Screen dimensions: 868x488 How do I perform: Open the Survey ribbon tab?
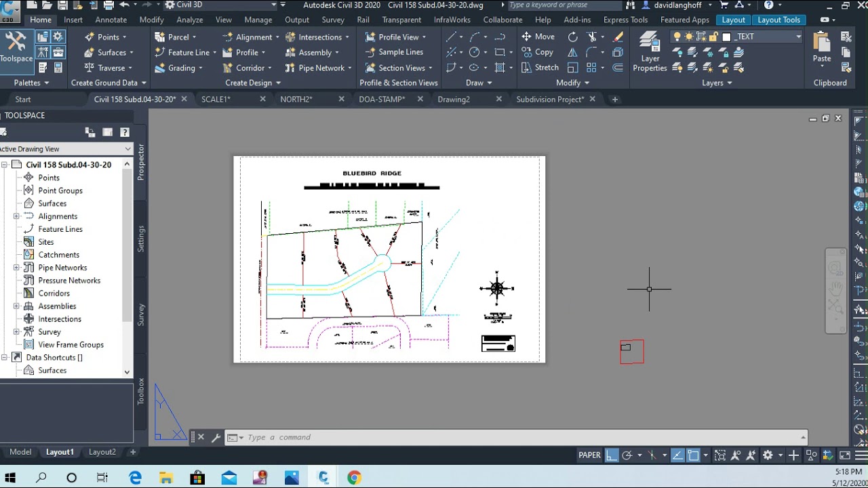point(333,20)
